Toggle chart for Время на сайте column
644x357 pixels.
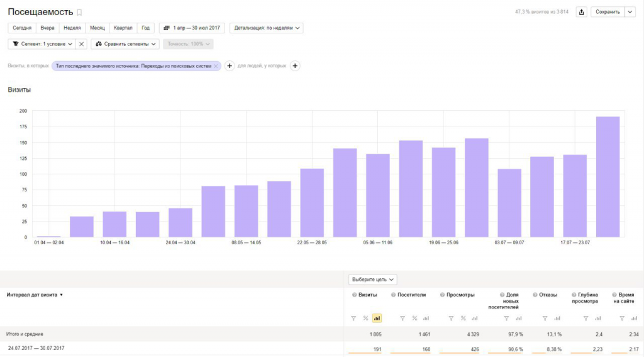(634, 319)
